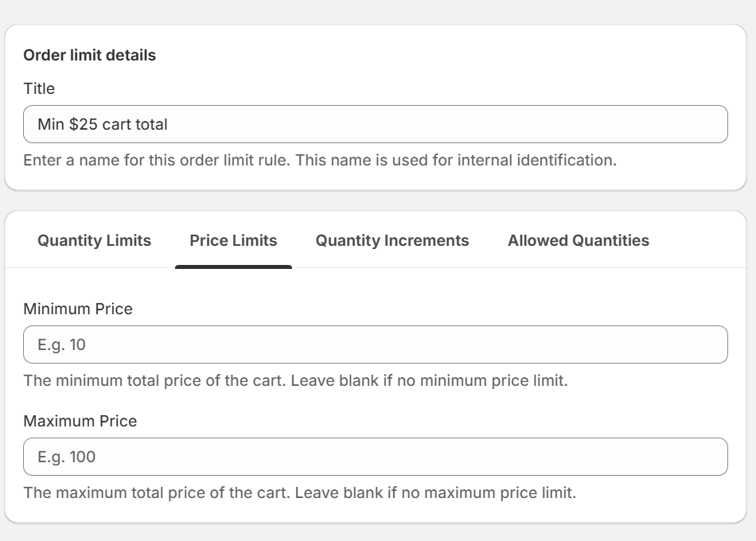Click the E.g. 100 placeholder text
Screen dimensions: 756x541
[x=66, y=457]
